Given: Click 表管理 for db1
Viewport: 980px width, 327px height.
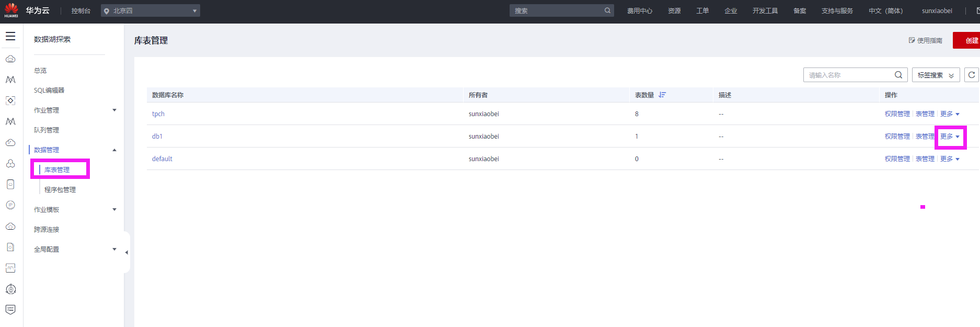Looking at the screenshot, I should tap(925, 136).
